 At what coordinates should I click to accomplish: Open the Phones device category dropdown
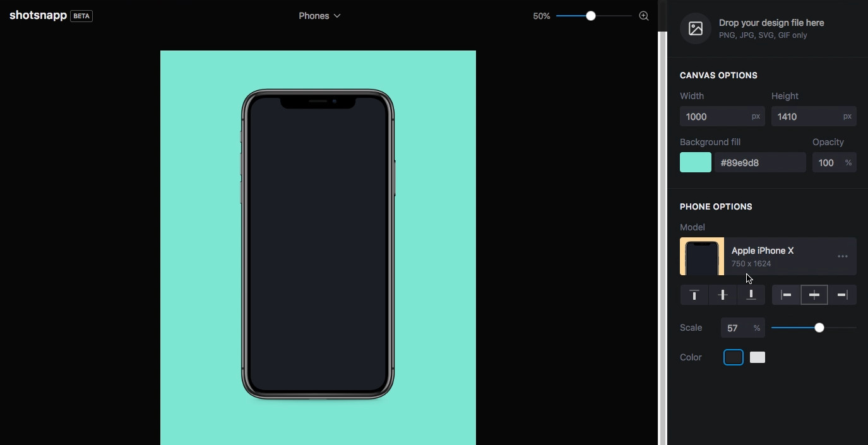[319, 16]
